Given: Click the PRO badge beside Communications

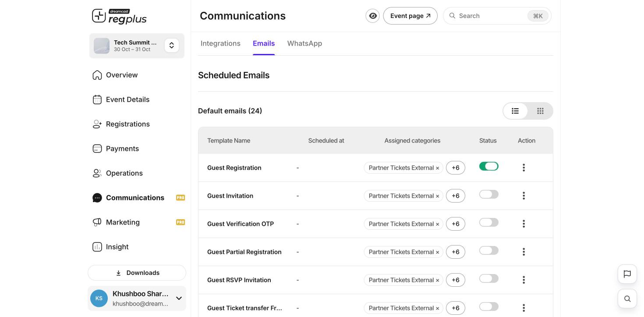Looking at the screenshot, I should coord(180,198).
